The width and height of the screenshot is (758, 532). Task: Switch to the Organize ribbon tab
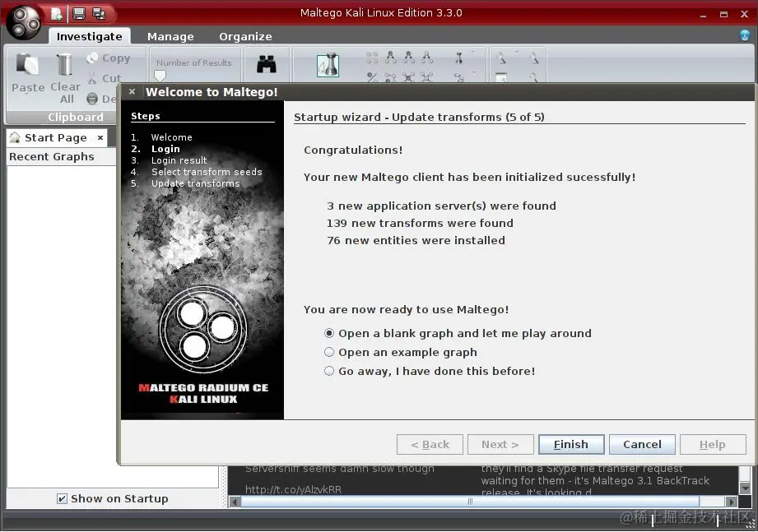[x=245, y=36]
